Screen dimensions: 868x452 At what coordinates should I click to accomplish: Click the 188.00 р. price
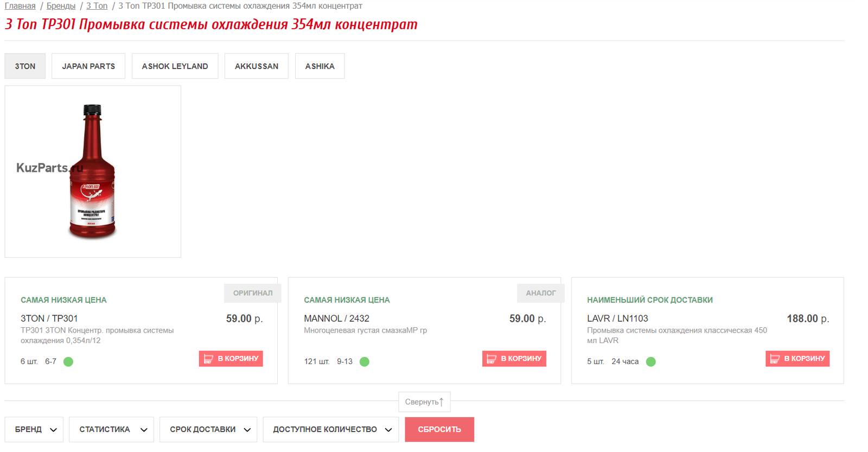point(808,319)
